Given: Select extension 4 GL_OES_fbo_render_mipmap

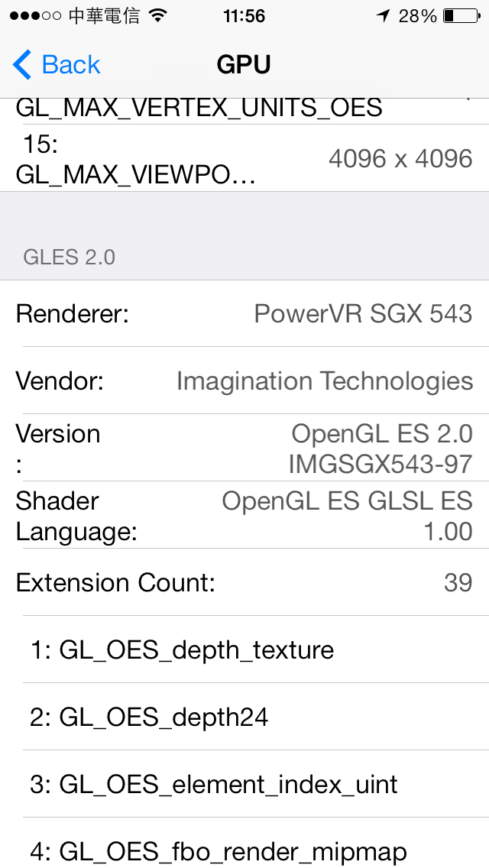Looking at the screenshot, I should click(x=244, y=843).
